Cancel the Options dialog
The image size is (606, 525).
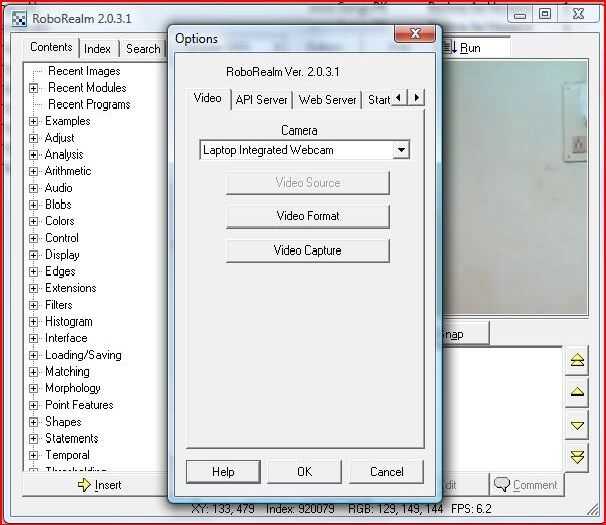pos(386,472)
